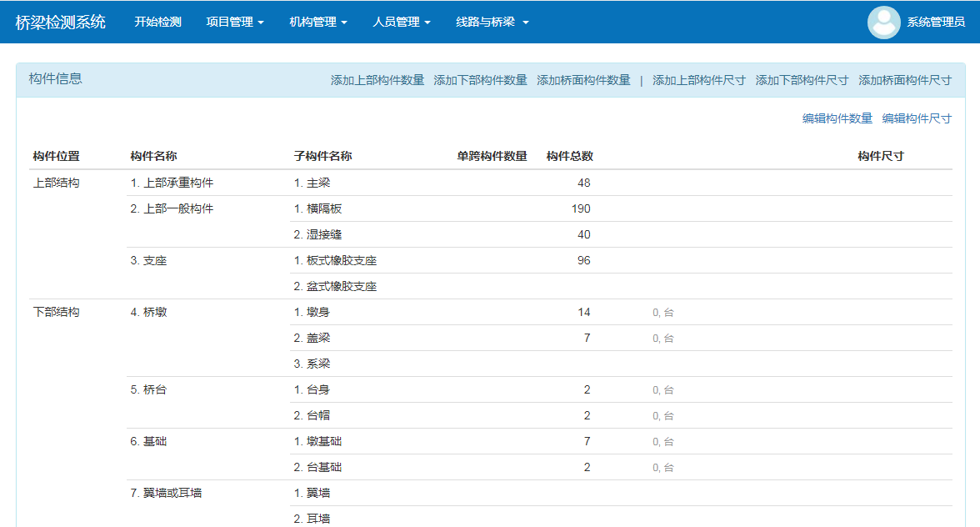
Task: Open the 编辑构件数量 link
Action: 837,118
